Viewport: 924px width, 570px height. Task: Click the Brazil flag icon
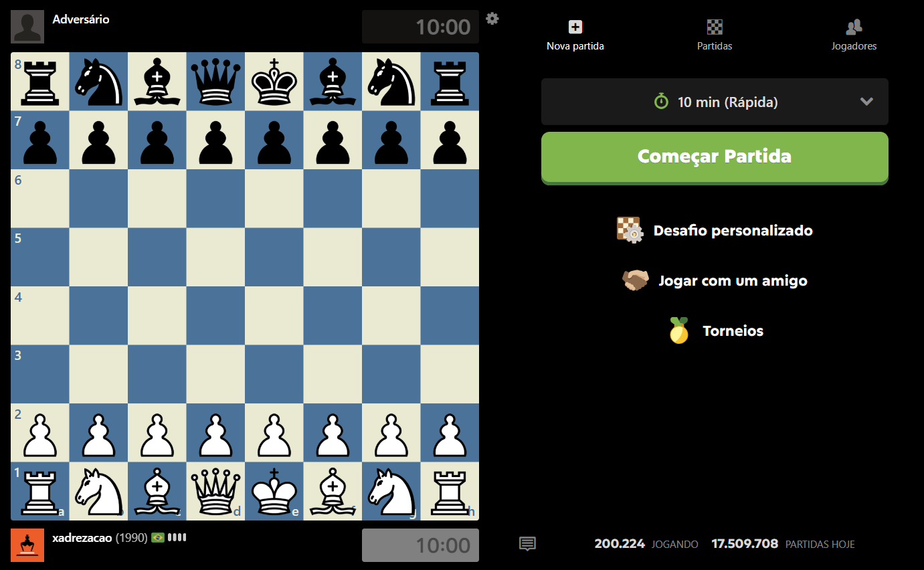[158, 537]
